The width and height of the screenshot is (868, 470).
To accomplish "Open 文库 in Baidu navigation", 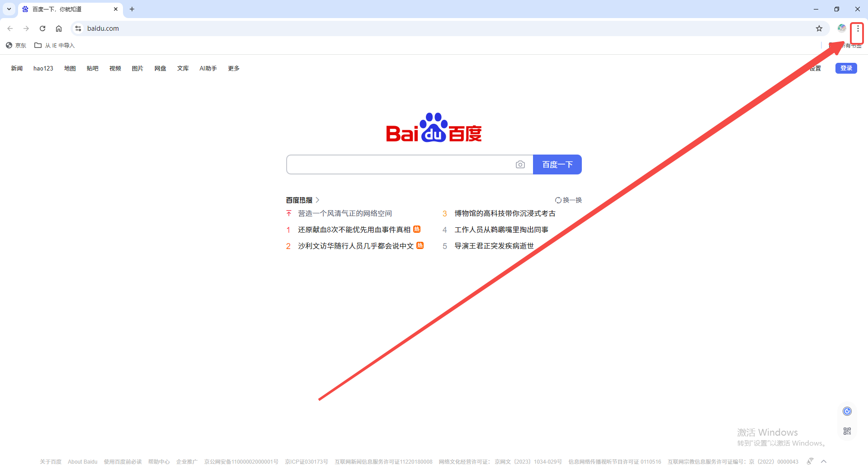I will (183, 68).
